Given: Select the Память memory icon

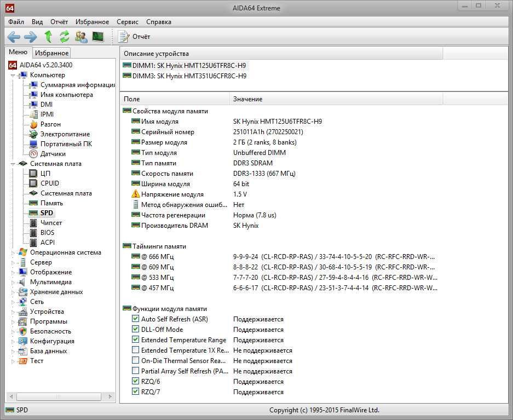Looking at the screenshot, I should pos(33,203).
